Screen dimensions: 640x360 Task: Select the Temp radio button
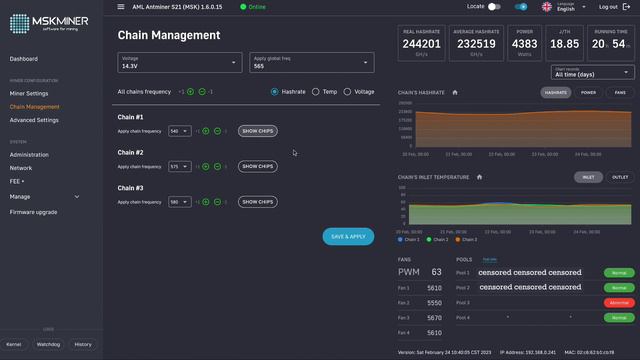point(316,92)
